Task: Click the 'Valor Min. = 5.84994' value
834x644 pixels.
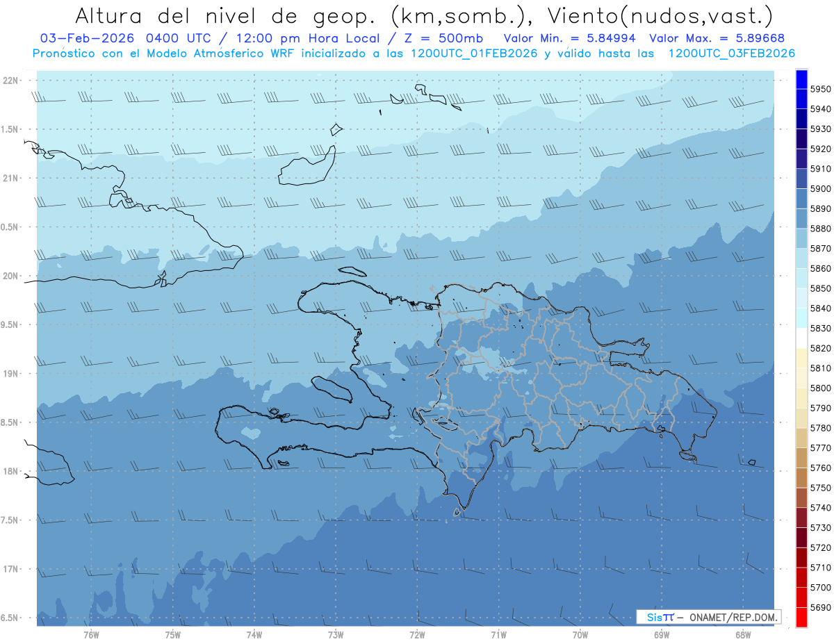Action: (x=569, y=38)
